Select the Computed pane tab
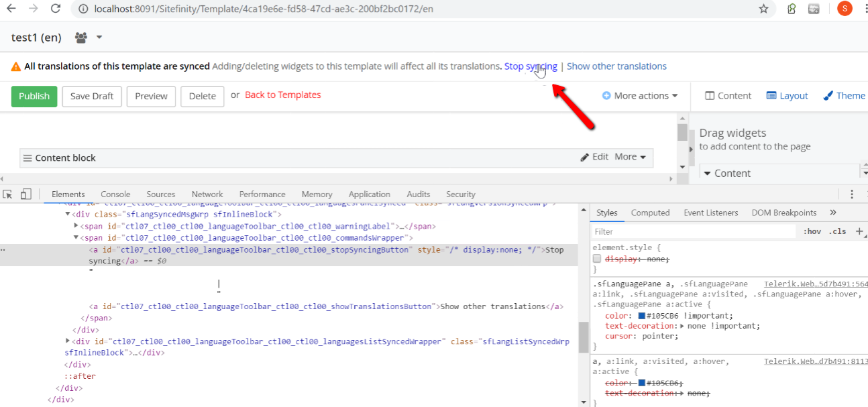The image size is (868, 407). [650, 213]
